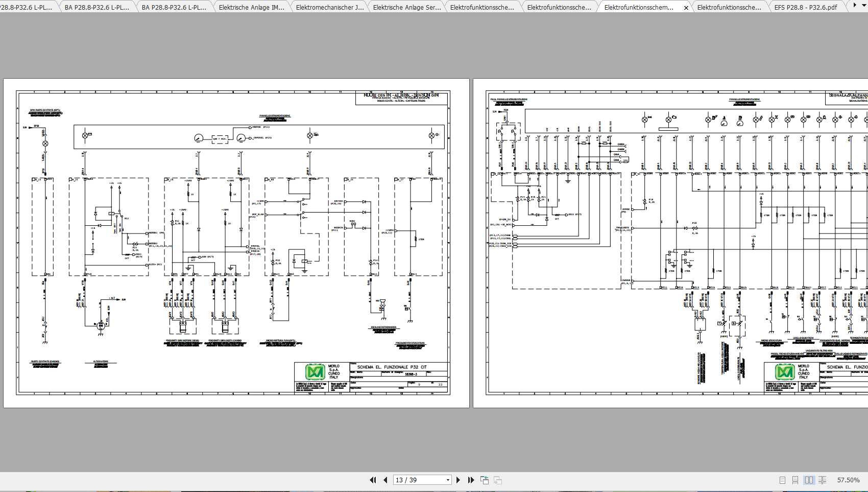868x492 pixels.
Task: Click inside the 13 / 39 page field
Action: [408, 480]
